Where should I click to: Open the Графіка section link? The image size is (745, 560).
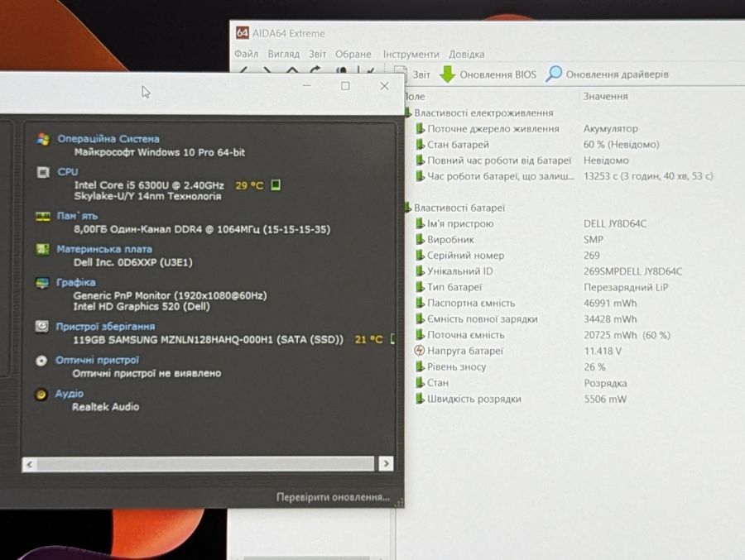coord(76,282)
